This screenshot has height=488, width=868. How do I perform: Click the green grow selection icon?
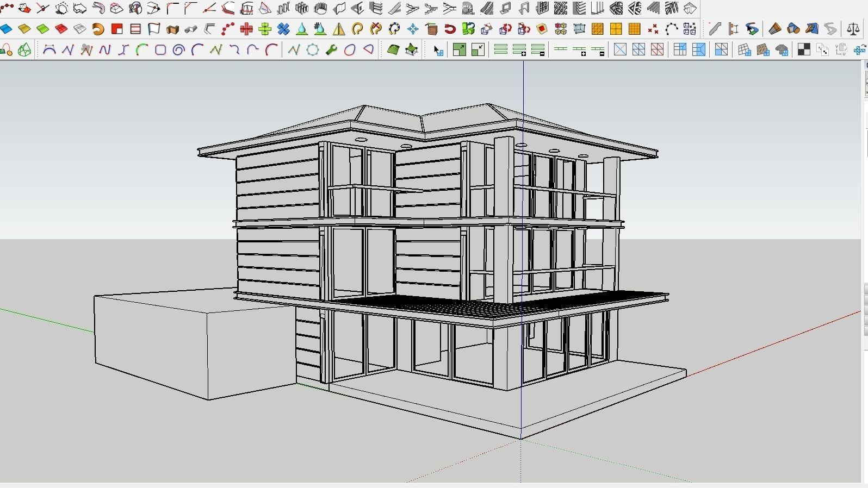(459, 50)
